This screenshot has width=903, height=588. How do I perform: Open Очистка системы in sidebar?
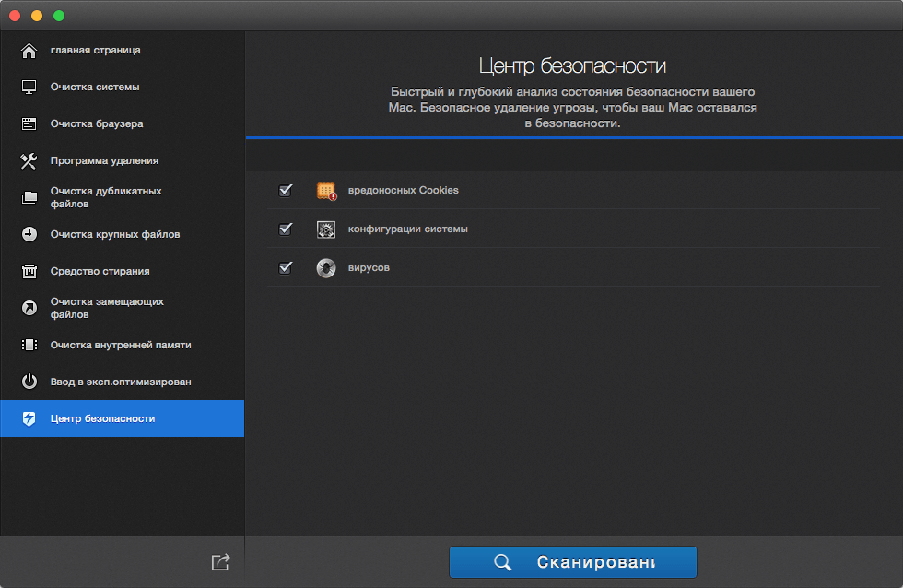tap(122, 87)
